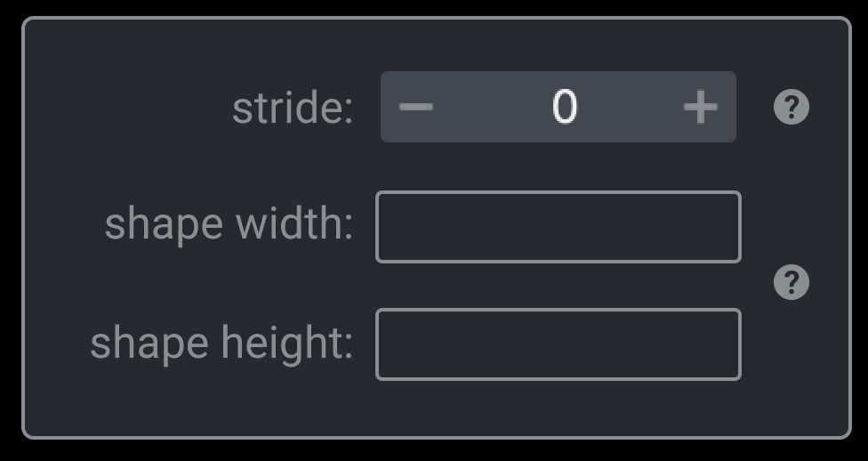Raise the stride number by one step
Screen dimensions: 868x461
700,107
